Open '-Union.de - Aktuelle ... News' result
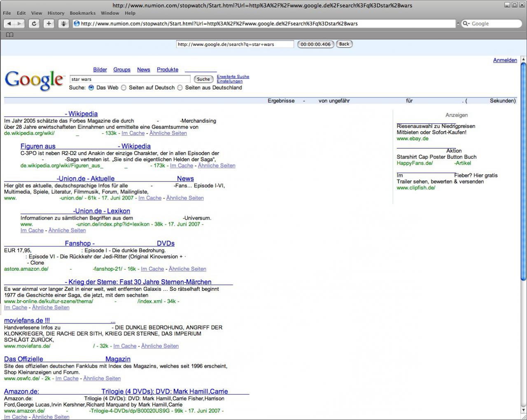 pos(99,179)
